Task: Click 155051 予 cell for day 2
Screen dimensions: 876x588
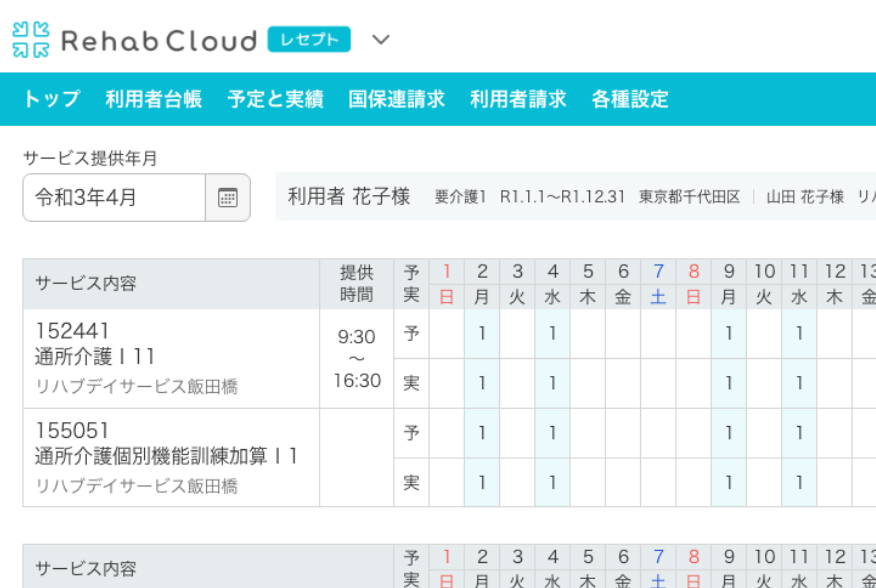Action: point(482,433)
